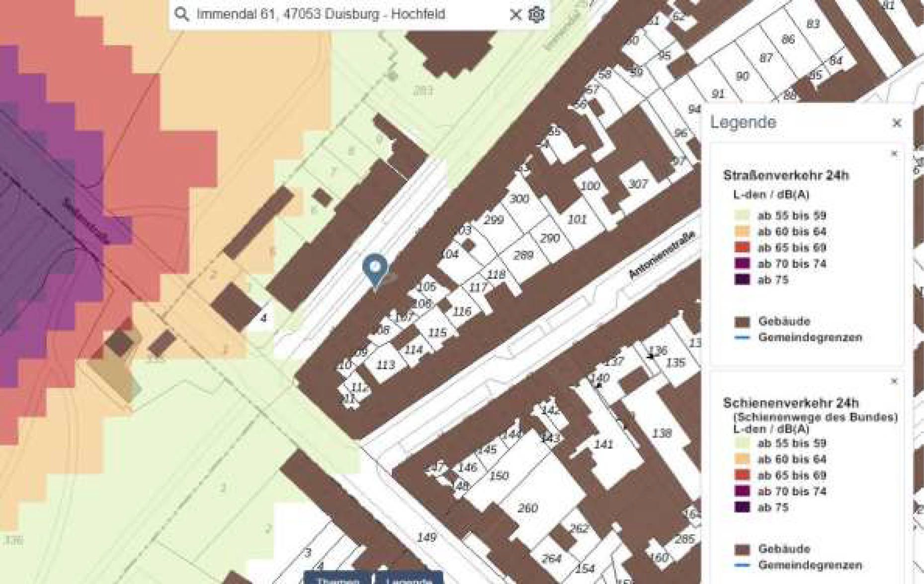This screenshot has width=924, height=584.
Task: Click Straßenverkehr swatch for 60 bis 64
Action: [x=742, y=231]
